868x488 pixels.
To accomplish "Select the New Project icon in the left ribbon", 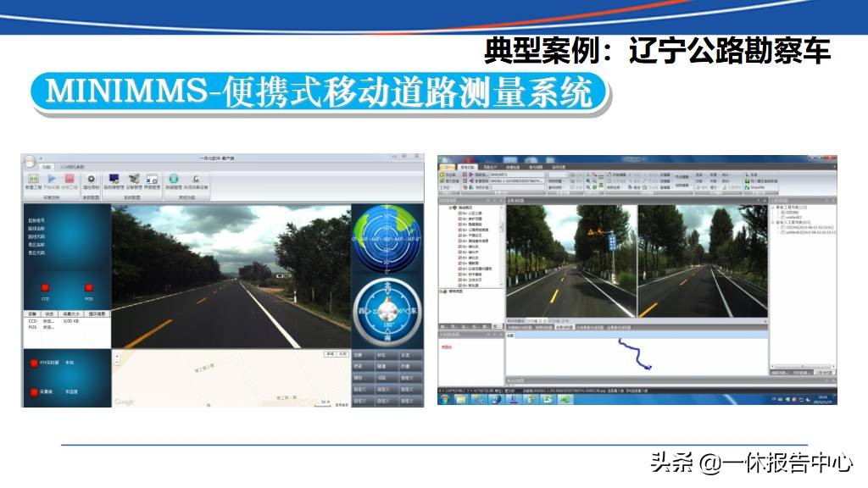I will pos(32,178).
